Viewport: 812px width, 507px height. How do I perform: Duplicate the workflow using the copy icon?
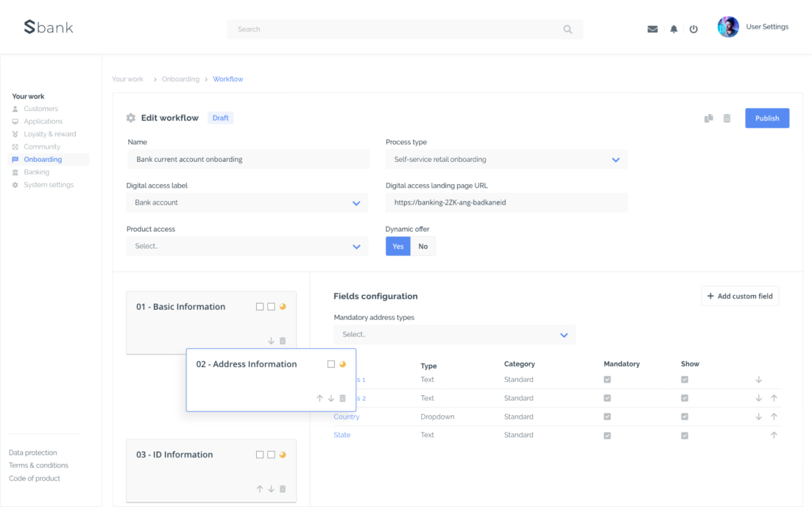click(x=708, y=118)
